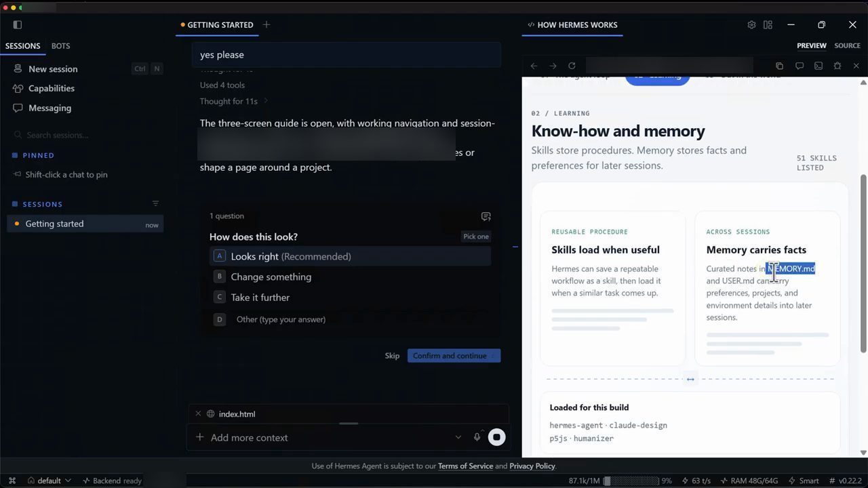Toggle the layout panels icon

click(x=768, y=24)
